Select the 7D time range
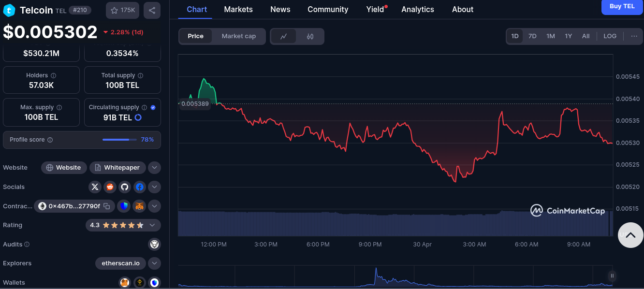The height and width of the screenshot is (289, 644). (532, 36)
